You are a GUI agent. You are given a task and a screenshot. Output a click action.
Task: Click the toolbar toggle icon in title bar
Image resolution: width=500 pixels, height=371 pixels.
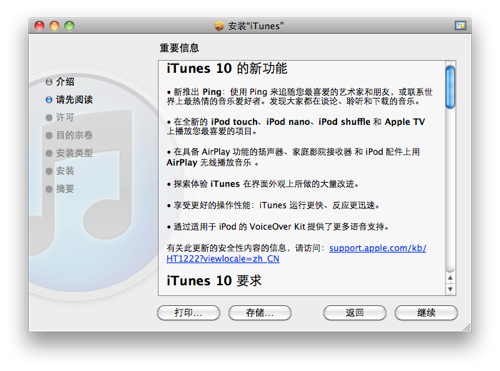pyautogui.click(x=461, y=25)
